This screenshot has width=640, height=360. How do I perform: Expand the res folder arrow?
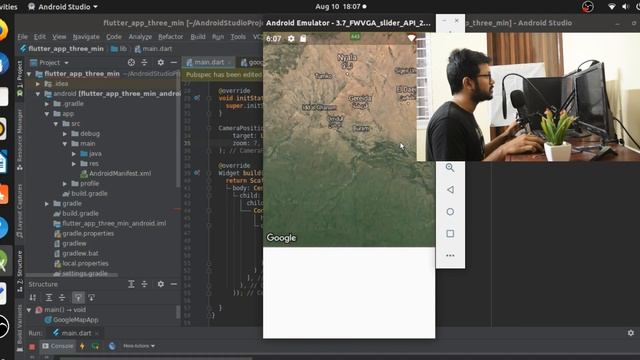[74, 164]
